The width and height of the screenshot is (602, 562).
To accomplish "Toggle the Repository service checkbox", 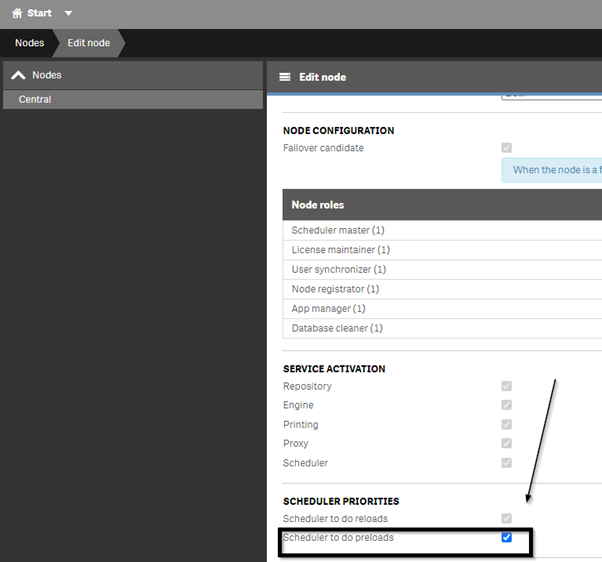I will click(506, 386).
